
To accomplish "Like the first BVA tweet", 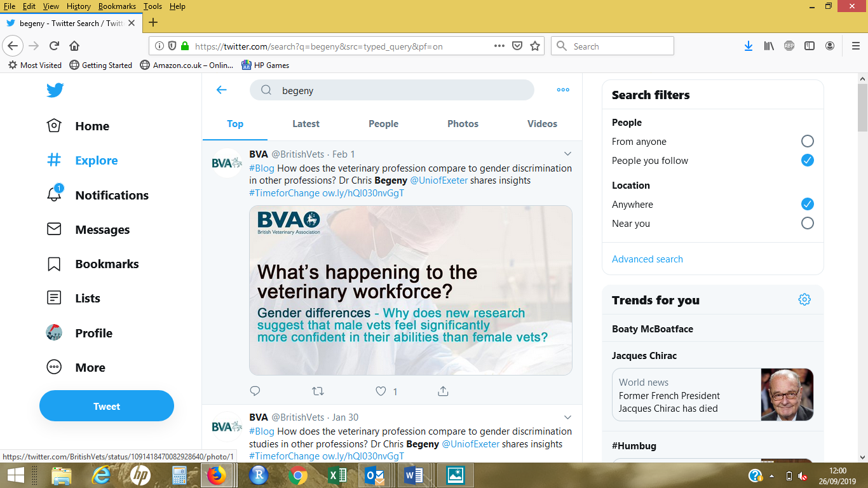I will pyautogui.click(x=381, y=391).
